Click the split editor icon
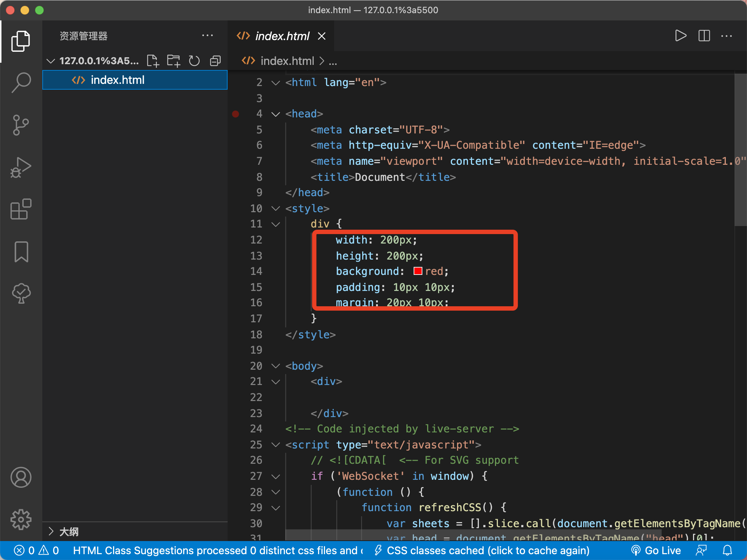Viewport: 747px width, 560px height. 704,36
